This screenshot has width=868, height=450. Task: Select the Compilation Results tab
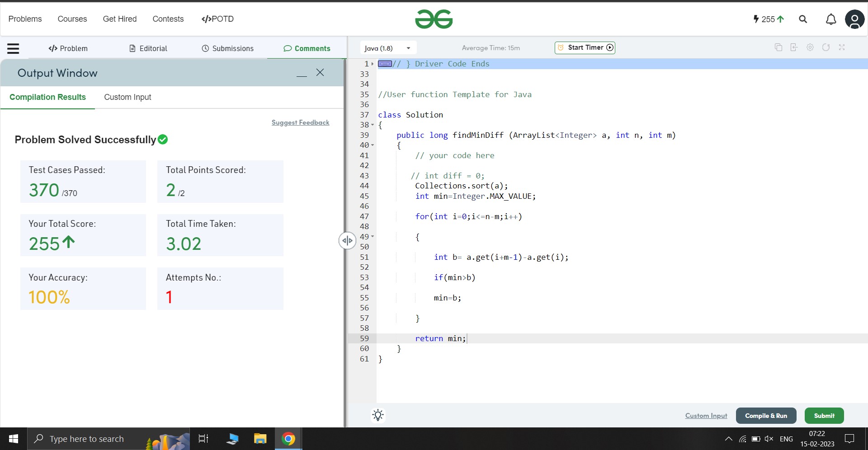pos(47,97)
